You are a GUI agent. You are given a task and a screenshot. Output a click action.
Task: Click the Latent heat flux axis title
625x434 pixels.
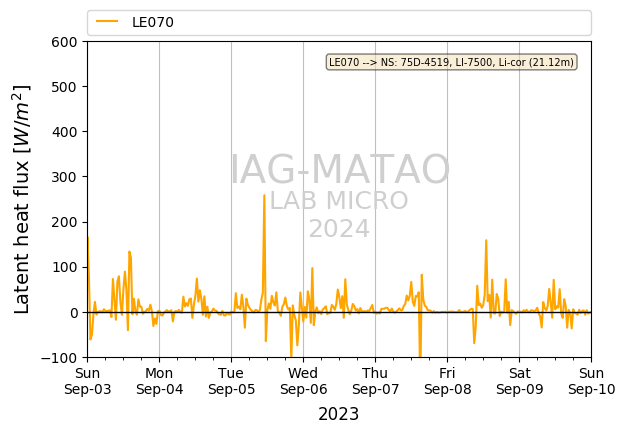[22, 199]
